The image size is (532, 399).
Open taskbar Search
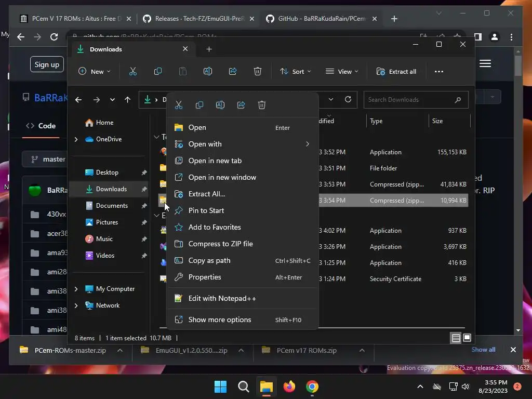pyautogui.click(x=243, y=387)
